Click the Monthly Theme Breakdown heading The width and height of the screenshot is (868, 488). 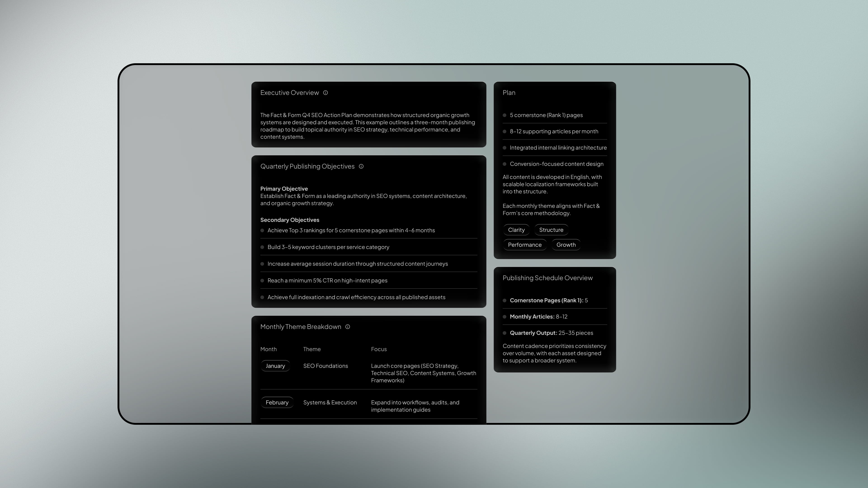tap(301, 327)
